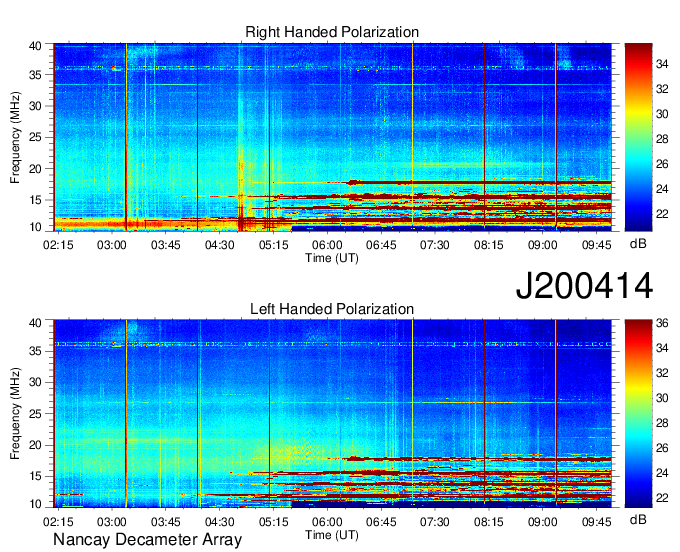
Task: Click the 10 MHz tick on the Right Handed frequency axis
Action: (35, 227)
